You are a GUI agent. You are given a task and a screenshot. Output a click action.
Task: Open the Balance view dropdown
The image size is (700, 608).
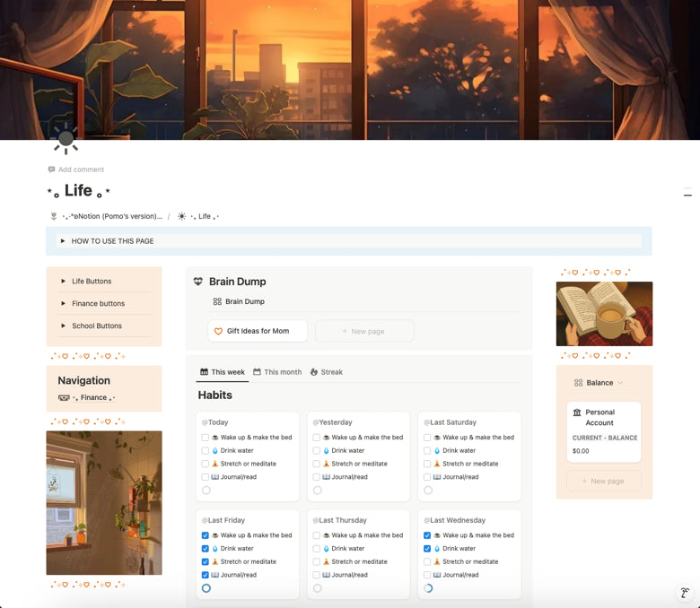pyautogui.click(x=599, y=383)
